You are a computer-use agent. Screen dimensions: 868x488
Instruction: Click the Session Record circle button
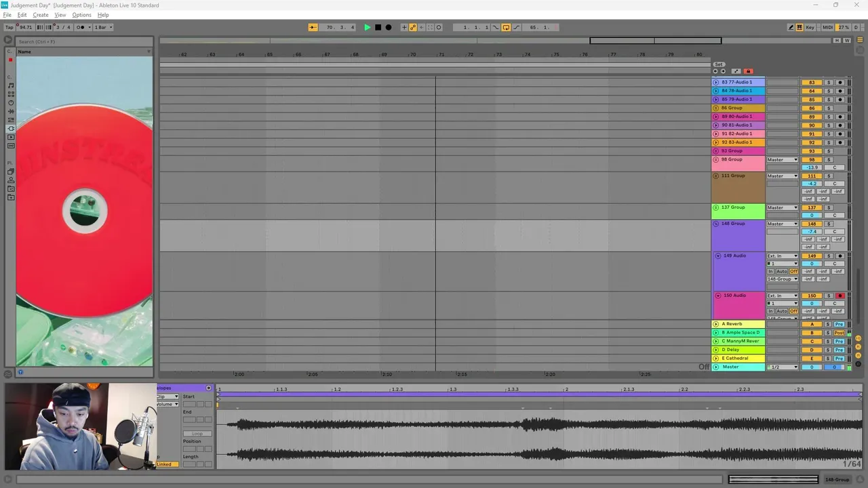tap(439, 27)
